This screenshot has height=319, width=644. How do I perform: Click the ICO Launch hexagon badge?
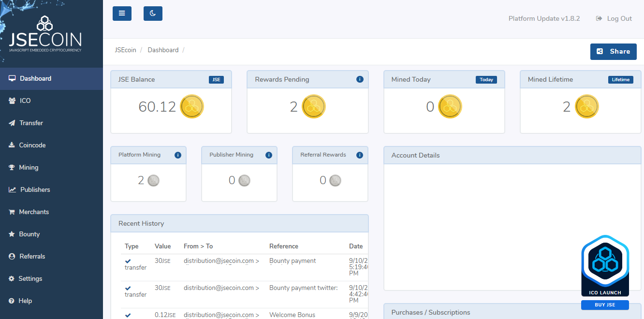[605, 265]
